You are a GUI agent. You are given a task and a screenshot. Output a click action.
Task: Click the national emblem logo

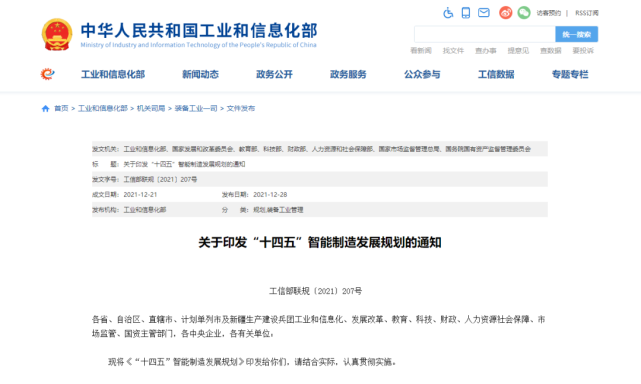[57, 34]
